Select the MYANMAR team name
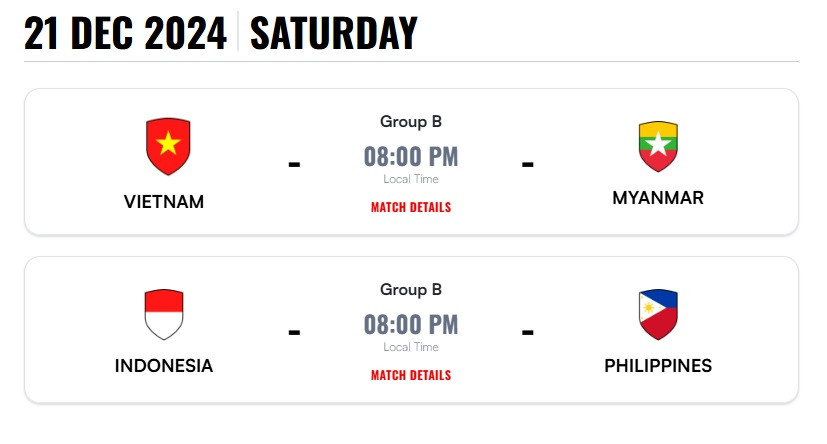Screen dimensions: 827x444 [658, 198]
